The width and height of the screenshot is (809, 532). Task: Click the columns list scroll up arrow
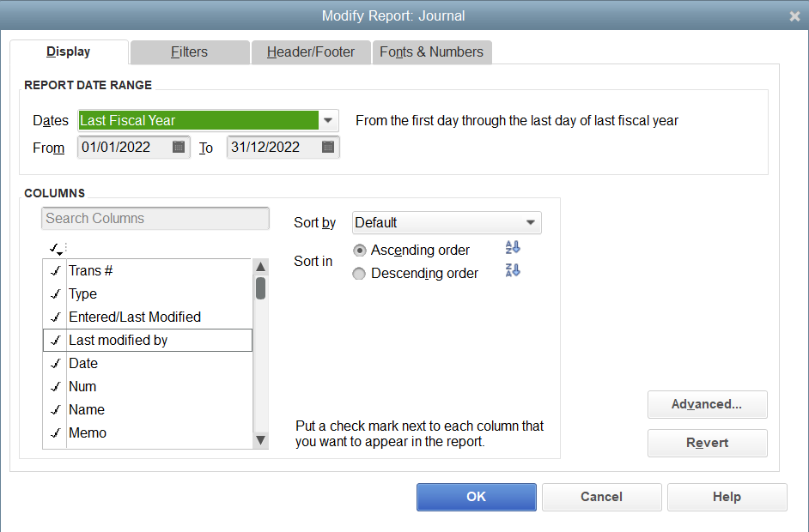(260, 267)
